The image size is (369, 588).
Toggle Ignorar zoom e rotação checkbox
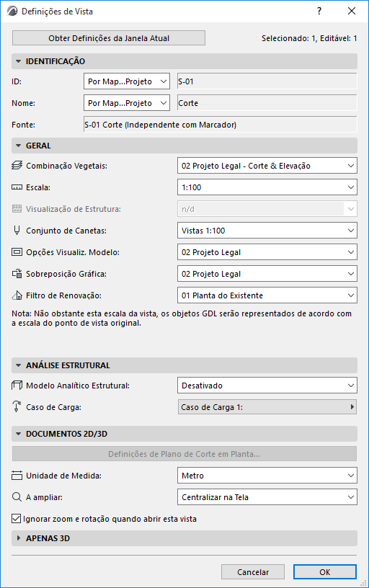[x=16, y=519]
